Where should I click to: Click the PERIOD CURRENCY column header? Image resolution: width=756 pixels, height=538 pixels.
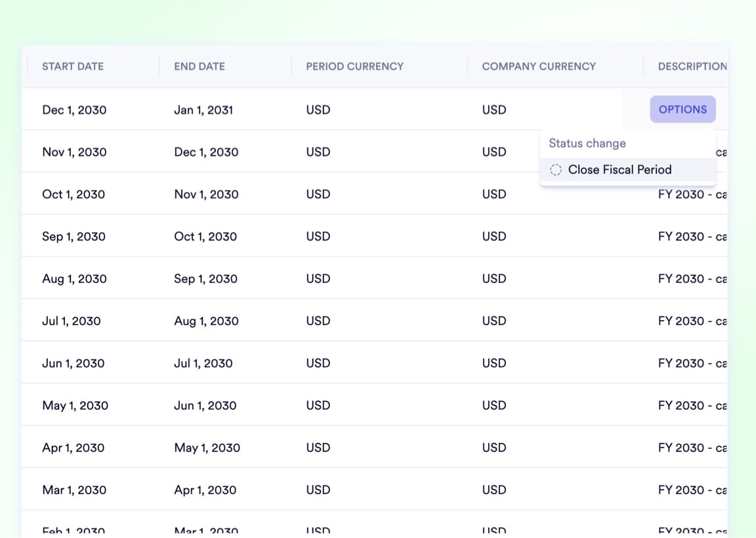pos(354,66)
